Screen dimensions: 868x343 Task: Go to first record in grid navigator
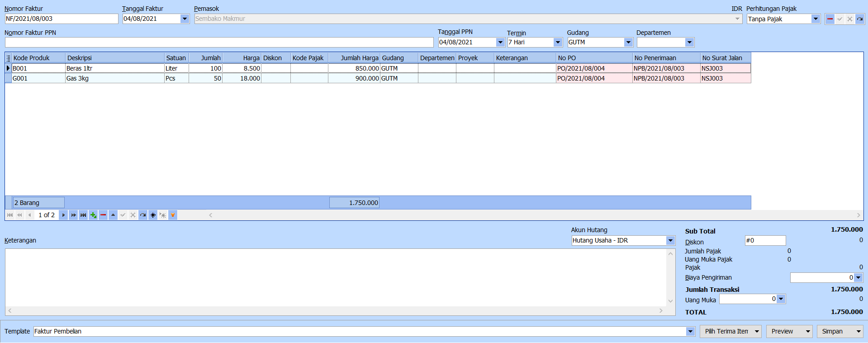click(10, 215)
